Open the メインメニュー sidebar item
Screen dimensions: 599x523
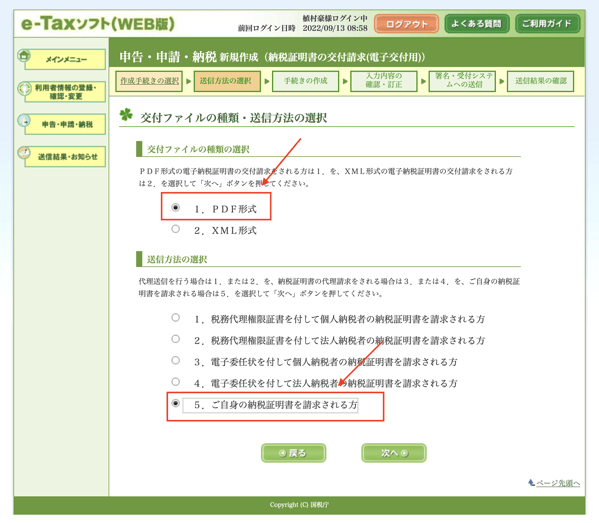(x=65, y=60)
